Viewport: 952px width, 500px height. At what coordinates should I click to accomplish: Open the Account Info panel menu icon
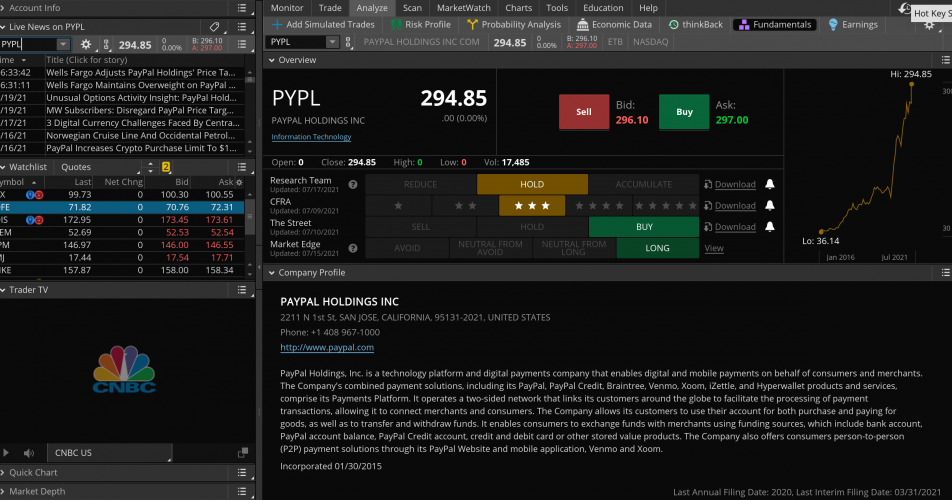(242, 8)
